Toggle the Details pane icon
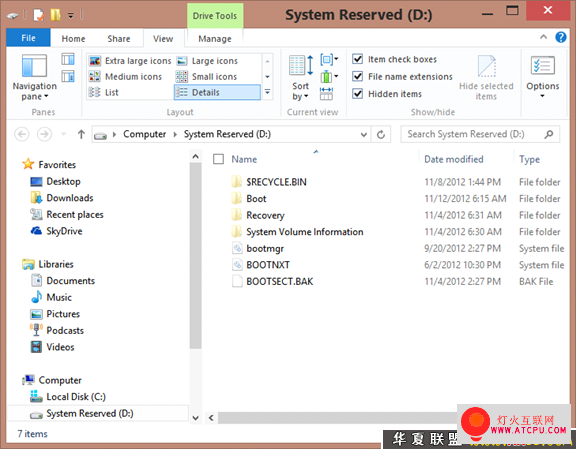 68,76
